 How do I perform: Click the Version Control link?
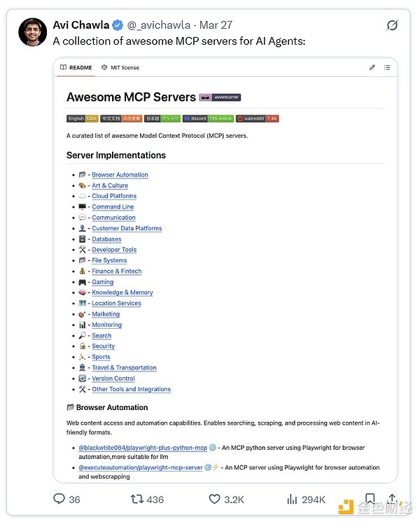[113, 379]
